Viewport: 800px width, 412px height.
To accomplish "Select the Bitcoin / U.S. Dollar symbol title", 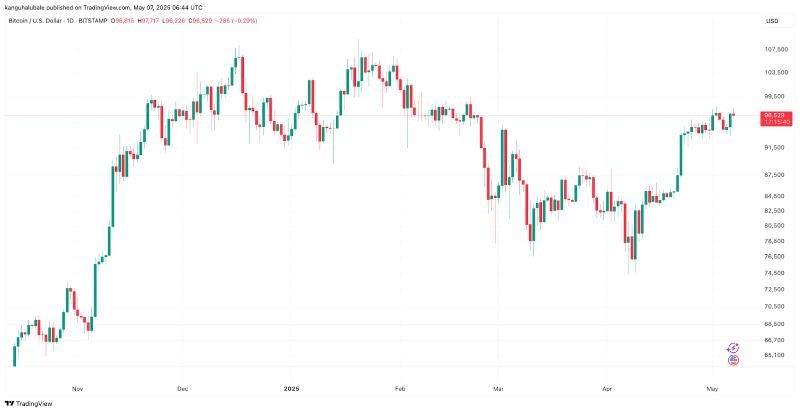I will point(35,21).
